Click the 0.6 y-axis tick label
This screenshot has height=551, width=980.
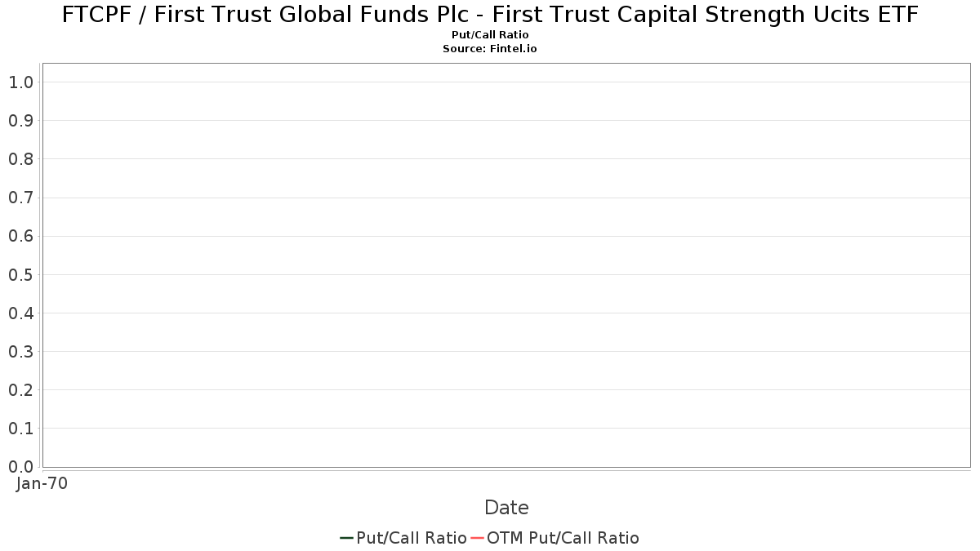click(x=20, y=236)
